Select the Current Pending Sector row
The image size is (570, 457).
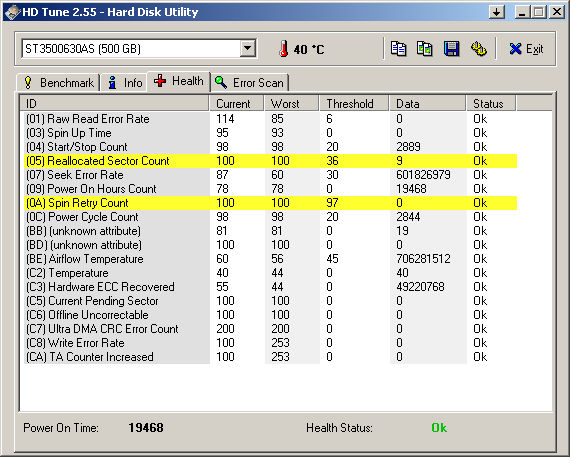(x=270, y=301)
